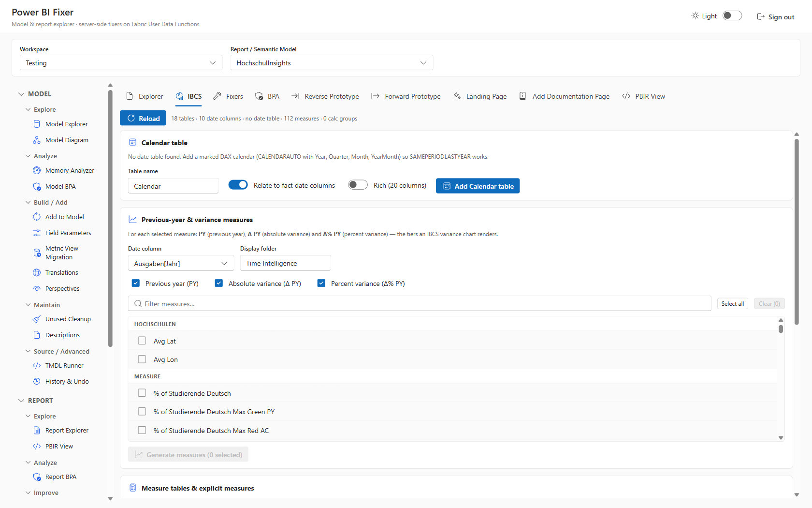Click the Field Parameters icon
The image size is (812, 508).
click(37, 233)
